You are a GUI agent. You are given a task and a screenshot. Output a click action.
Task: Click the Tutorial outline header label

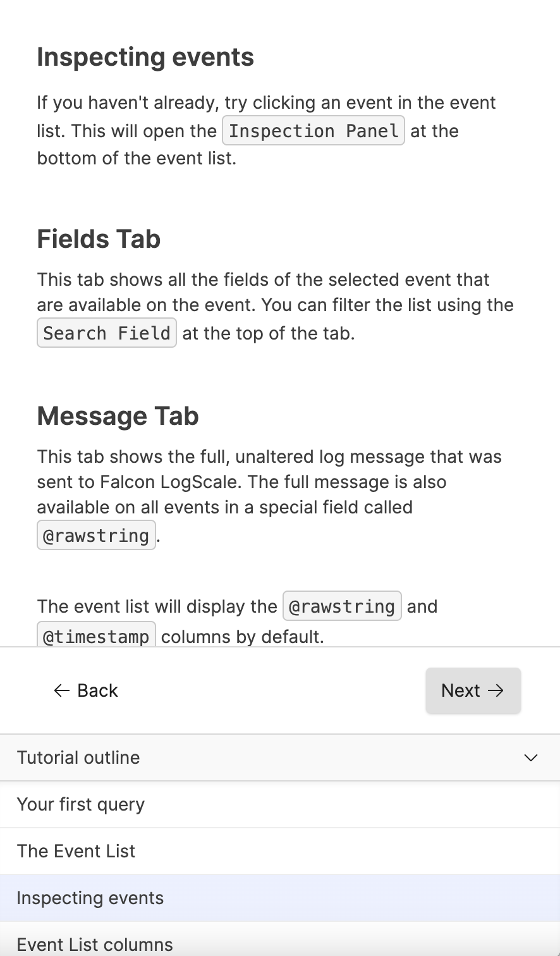(78, 757)
